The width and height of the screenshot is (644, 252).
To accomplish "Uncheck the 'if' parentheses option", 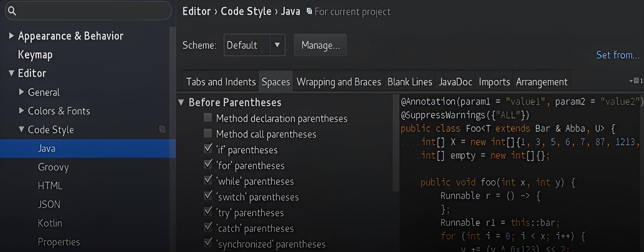I will click(208, 149).
